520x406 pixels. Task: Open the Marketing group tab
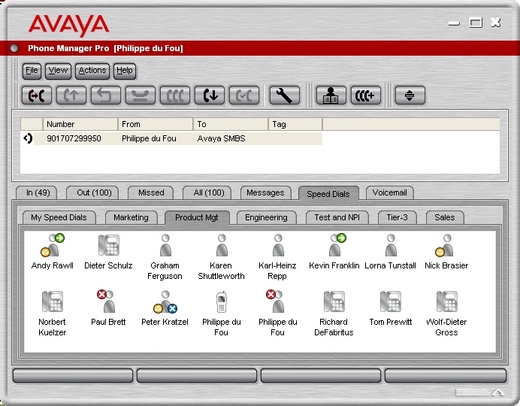131,217
